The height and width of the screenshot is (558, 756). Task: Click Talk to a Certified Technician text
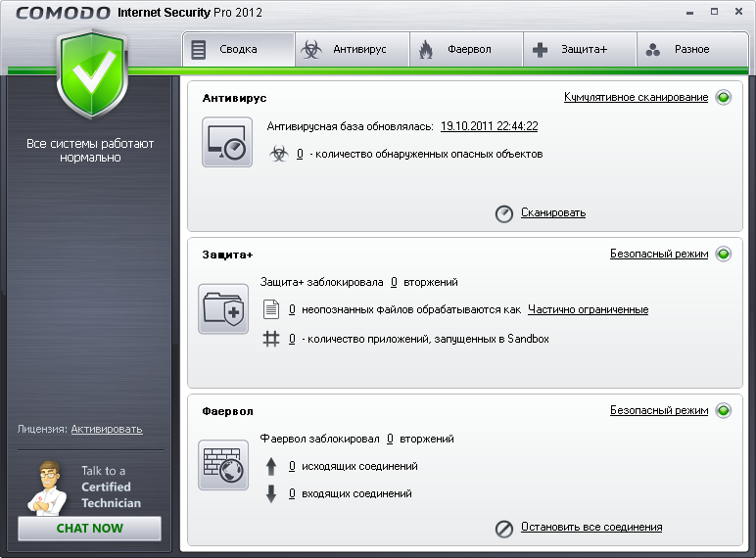click(x=111, y=487)
